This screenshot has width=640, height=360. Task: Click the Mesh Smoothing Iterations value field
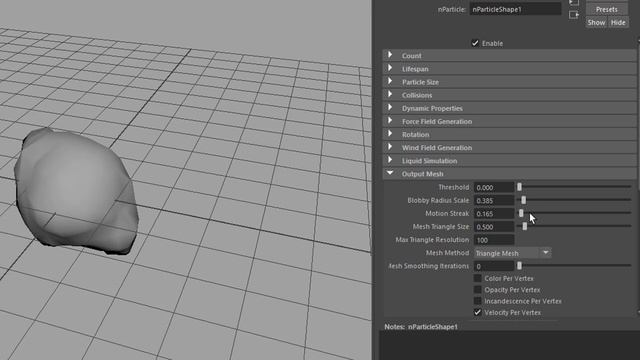coord(493,266)
